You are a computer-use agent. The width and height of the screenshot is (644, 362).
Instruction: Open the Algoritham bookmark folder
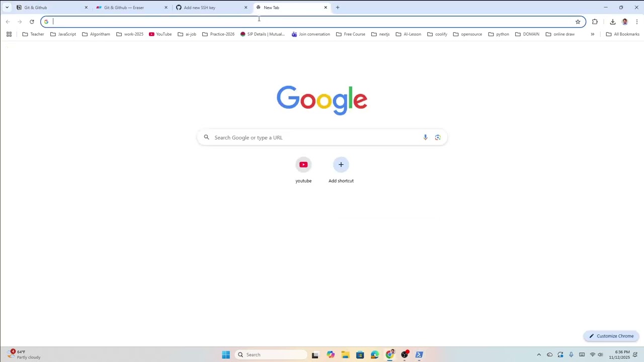96,34
